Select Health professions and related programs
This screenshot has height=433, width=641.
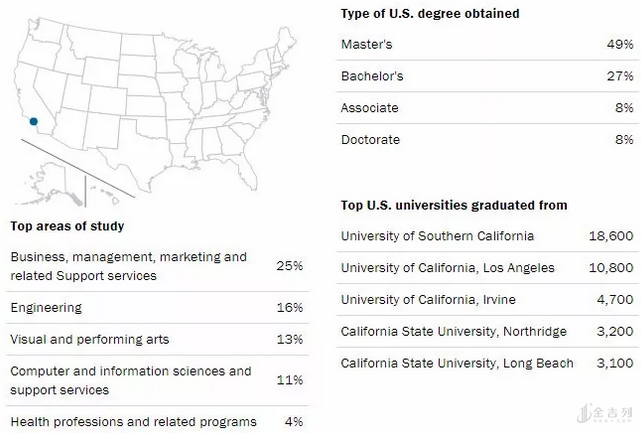point(133,422)
